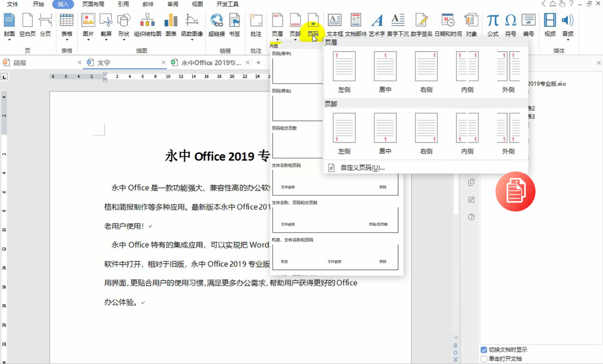603x364 pixels.
Task: Expand the 音频 audio dropdown arrow
Action: [x=568, y=39]
